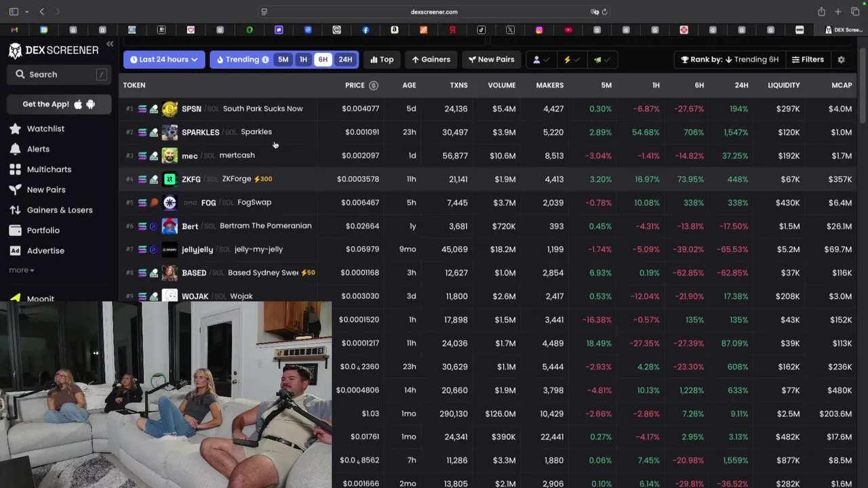Image resolution: width=868 pixels, height=488 pixels.
Task: Click the Safari tab overview icon
Action: click(855, 12)
